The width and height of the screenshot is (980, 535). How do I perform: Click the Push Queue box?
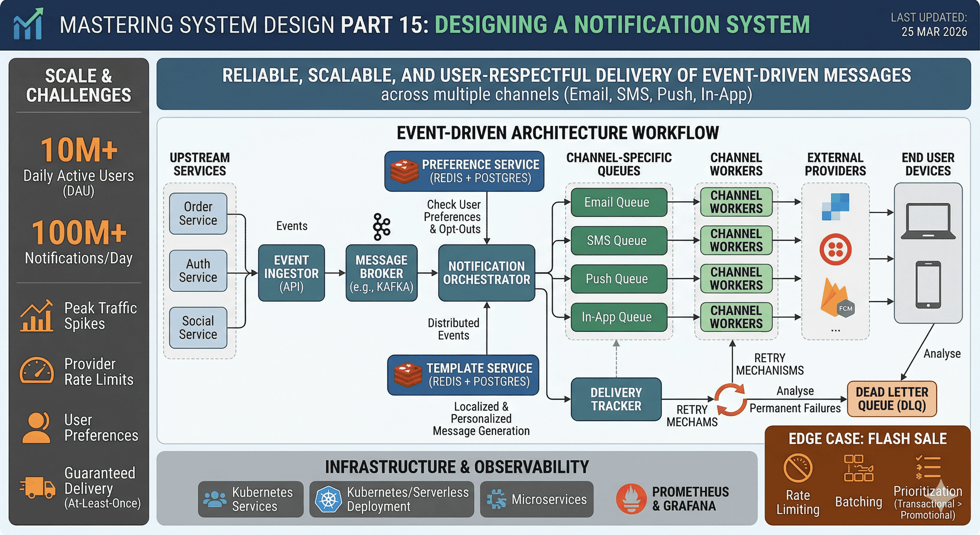[x=619, y=279]
